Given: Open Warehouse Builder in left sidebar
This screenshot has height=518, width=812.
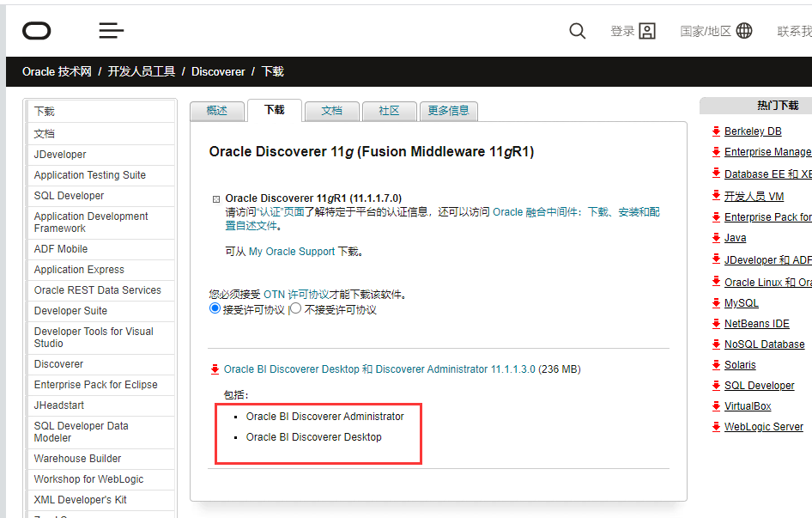Looking at the screenshot, I should click(77, 459).
